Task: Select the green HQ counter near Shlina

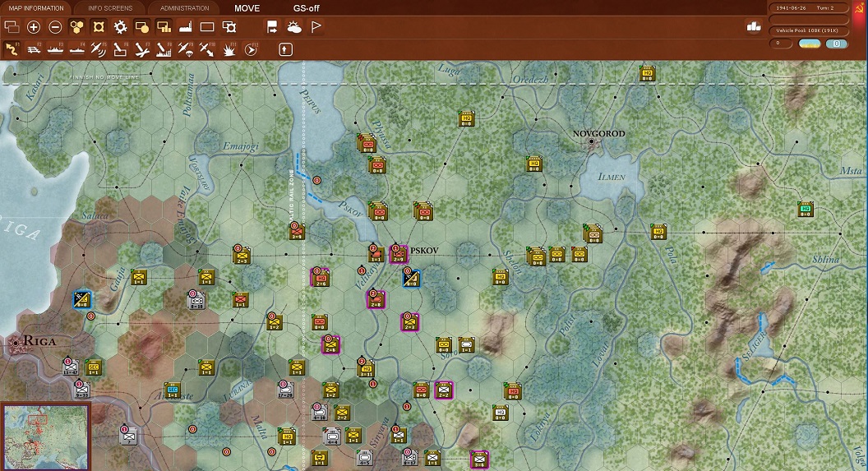Action: coord(806,210)
